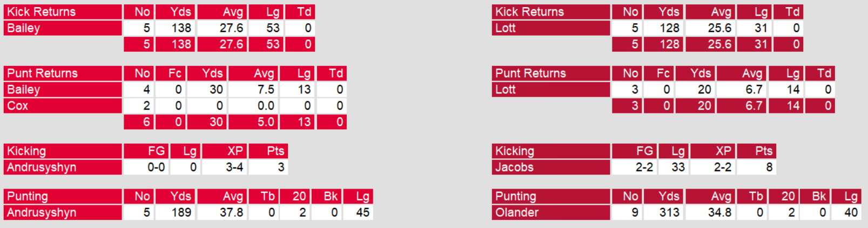The image size is (868, 228).
Task: Click Jacobs' longest field goal value 33
Action: (678, 167)
